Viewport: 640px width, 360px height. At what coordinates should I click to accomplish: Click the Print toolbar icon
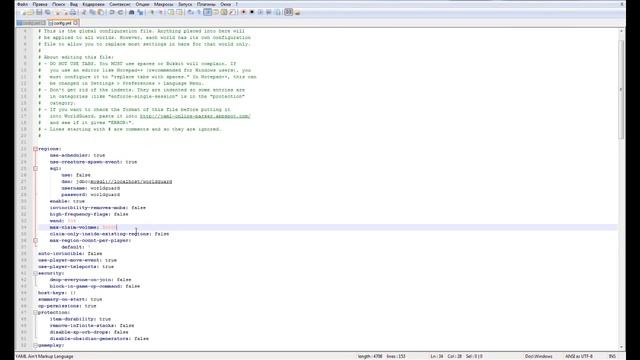[x=73, y=12]
